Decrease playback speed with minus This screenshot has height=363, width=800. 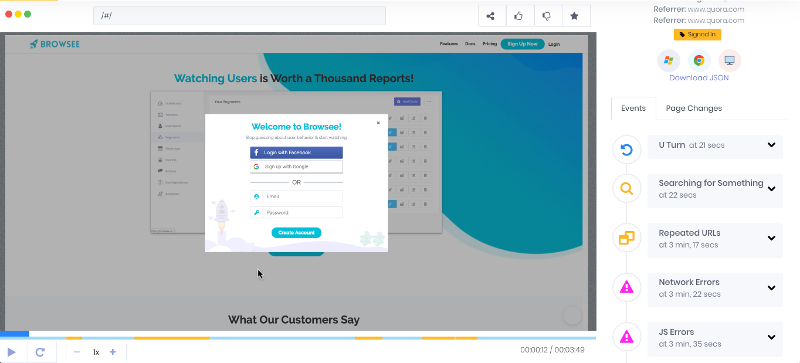pos(77,352)
